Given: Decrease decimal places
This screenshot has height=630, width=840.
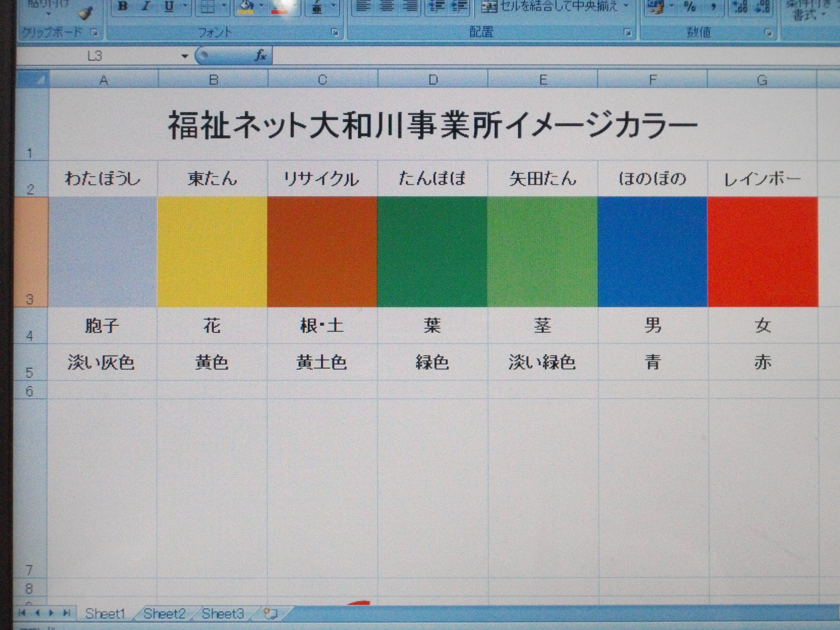Looking at the screenshot, I should pyautogui.click(x=762, y=7).
